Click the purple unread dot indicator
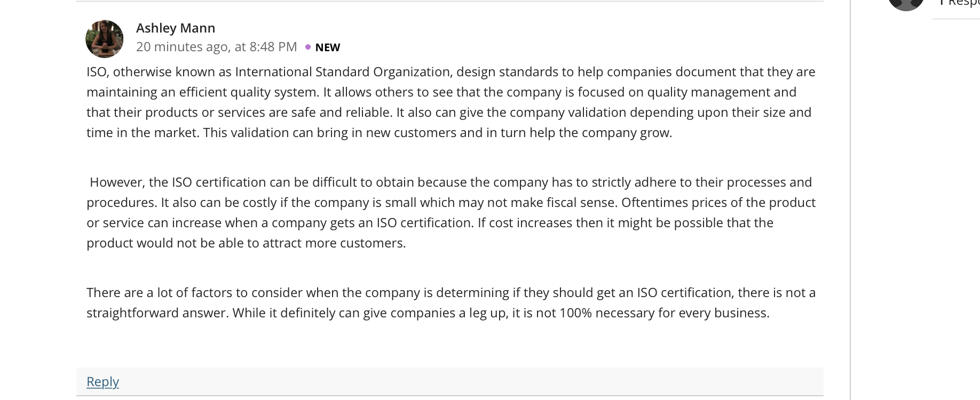 click(x=308, y=47)
